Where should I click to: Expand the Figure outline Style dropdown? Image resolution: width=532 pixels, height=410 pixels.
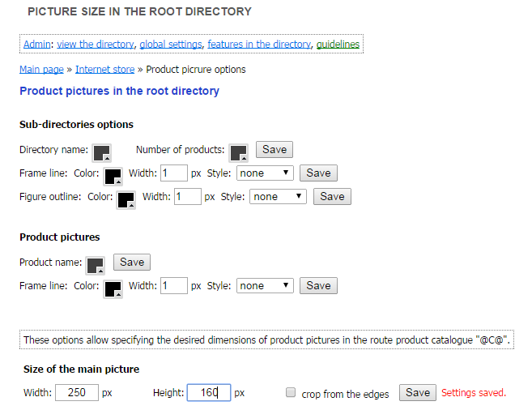(x=279, y=197)
